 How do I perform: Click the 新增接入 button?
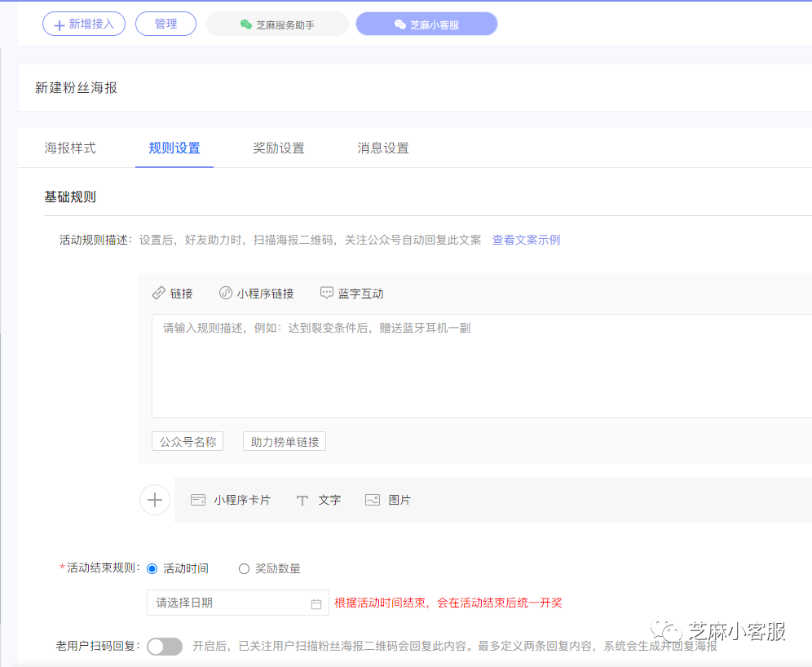(84, 24)
